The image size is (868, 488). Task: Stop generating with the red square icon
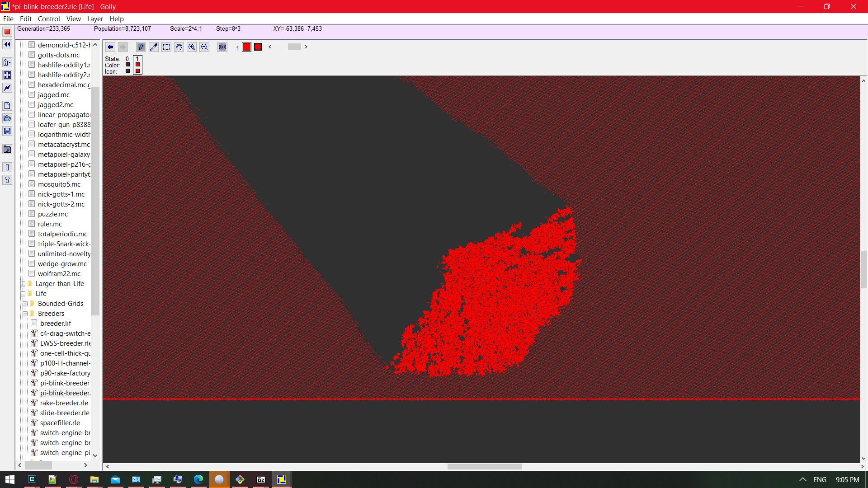tap(7, 32)
